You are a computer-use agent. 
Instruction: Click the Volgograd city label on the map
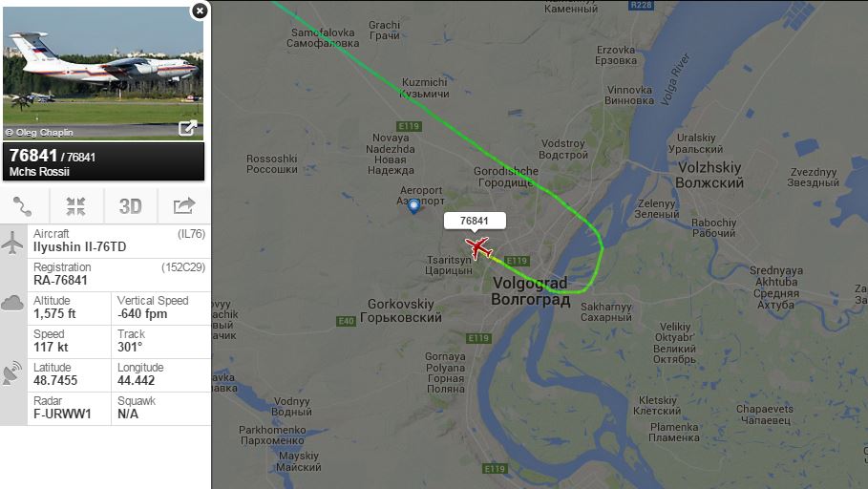(x=530, y=290)
